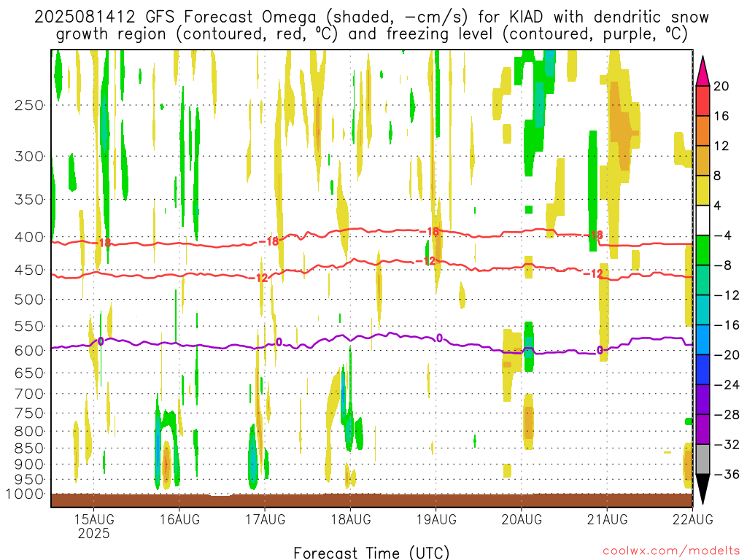This screenshot has width=747, height=560.
Task: Click the 2025 year label under 15AUG
Action: coord(94,533)
